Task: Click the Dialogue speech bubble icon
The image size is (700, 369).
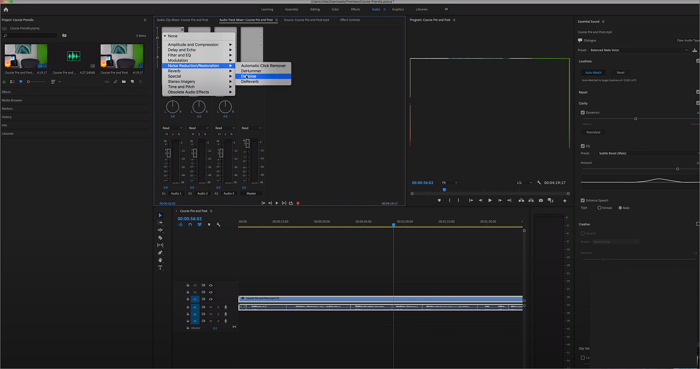Action: [580, 40]
